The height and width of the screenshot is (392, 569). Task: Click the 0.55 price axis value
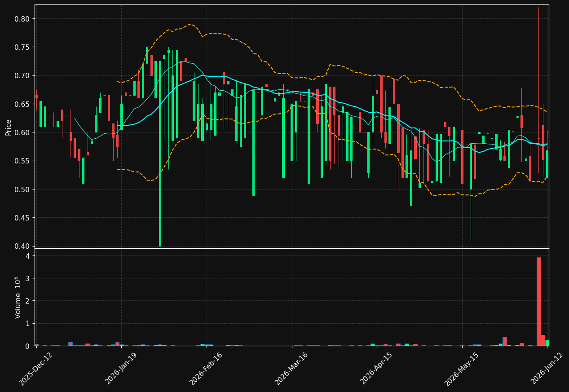point(22,161)
